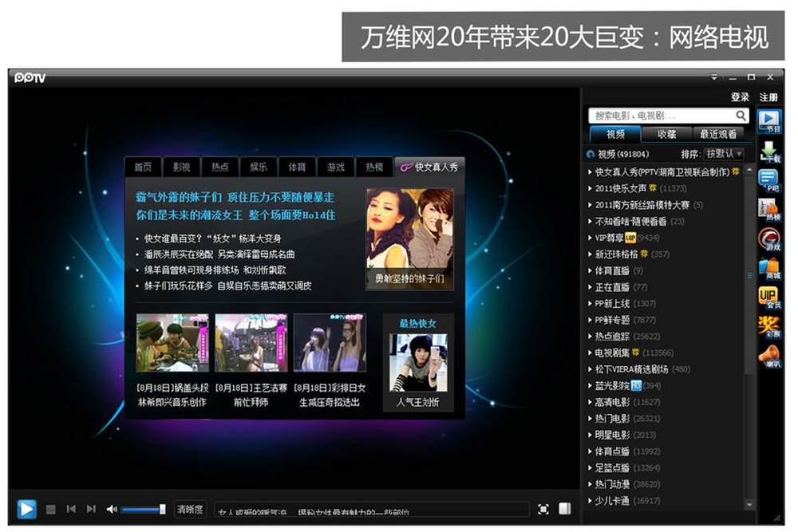Open the P吧 chat sidebar icon
Viewport: 798px width, 532px height.
coord(769,181)
